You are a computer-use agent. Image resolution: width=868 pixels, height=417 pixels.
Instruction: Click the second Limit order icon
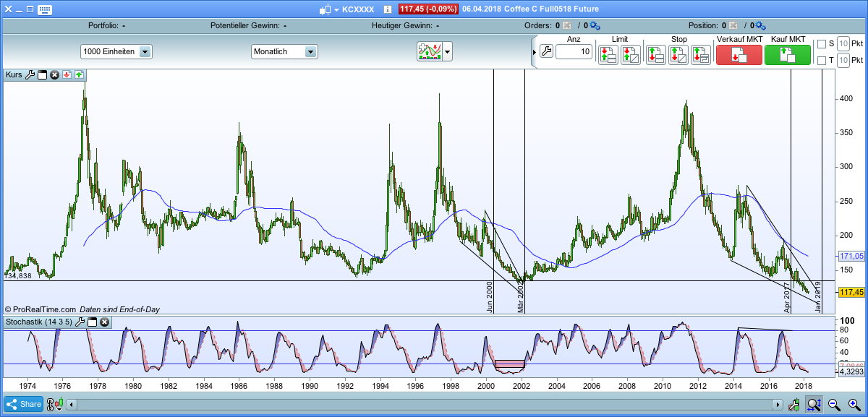631,55
